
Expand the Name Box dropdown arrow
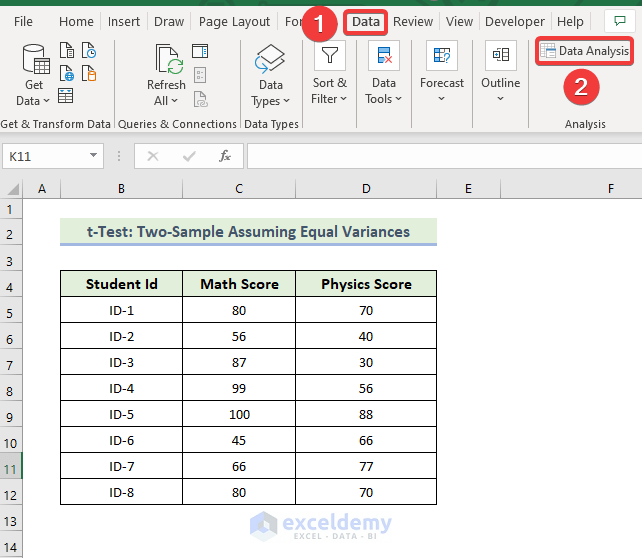click(x=93, y=156)
